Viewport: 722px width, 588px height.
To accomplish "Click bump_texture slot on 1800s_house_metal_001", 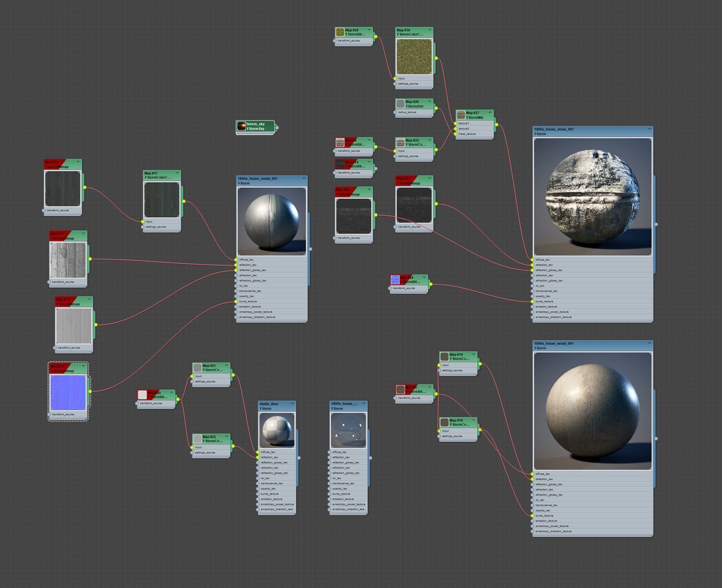I will pyautogui.click(x=271, y=301).
